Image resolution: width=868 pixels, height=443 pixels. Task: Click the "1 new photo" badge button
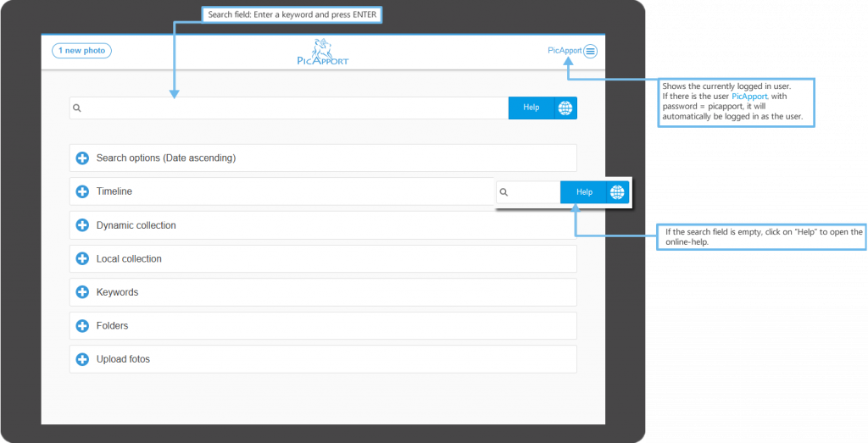[x=82, y=51]
